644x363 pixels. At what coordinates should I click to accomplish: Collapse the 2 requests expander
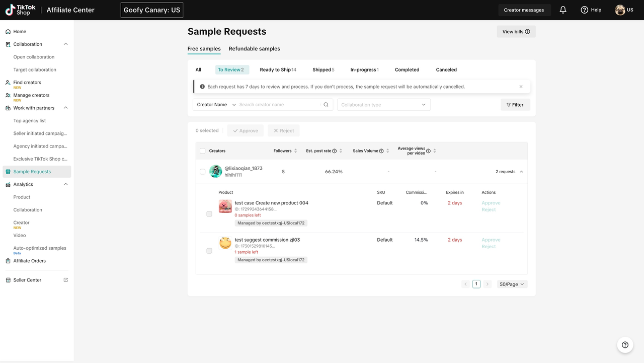tap(521, 172)
